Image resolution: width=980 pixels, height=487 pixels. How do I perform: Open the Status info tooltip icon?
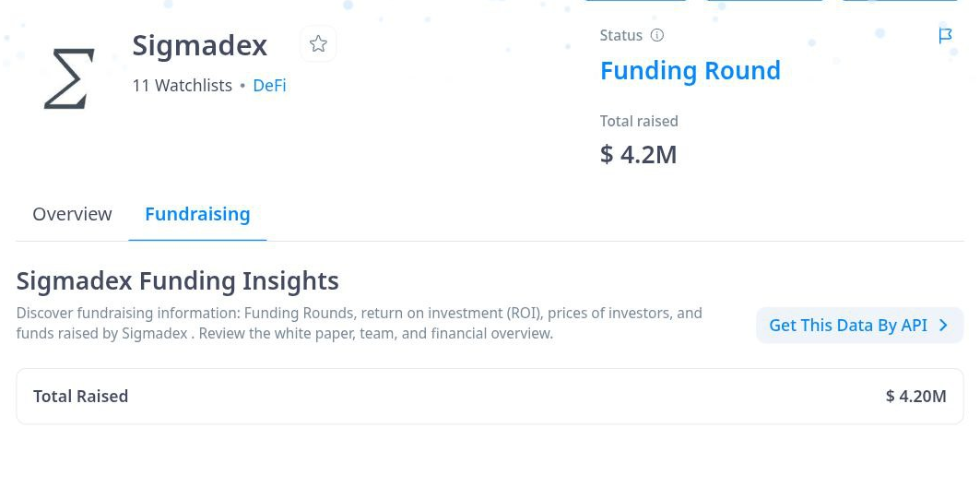(x=657, y=36)
